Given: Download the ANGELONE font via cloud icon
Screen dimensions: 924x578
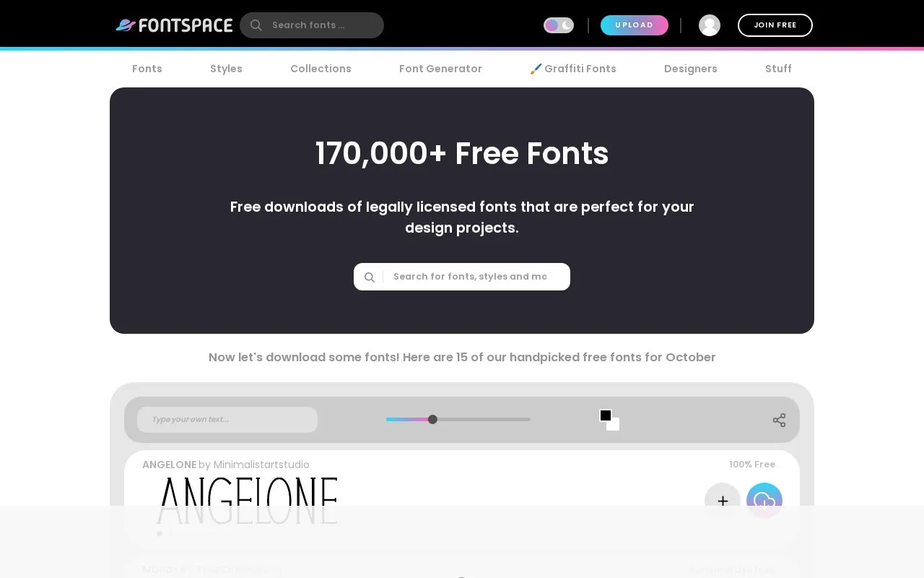Looking at the screenshot, I should 764,501.
